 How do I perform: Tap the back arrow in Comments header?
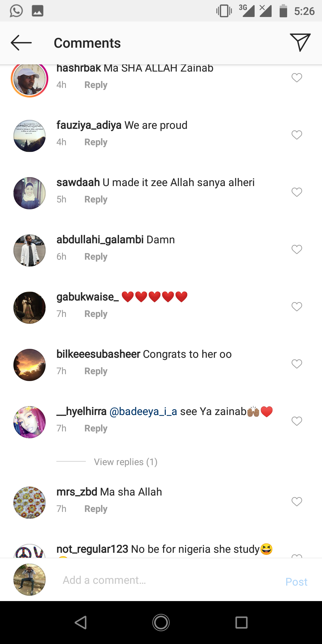click(21, 43)
